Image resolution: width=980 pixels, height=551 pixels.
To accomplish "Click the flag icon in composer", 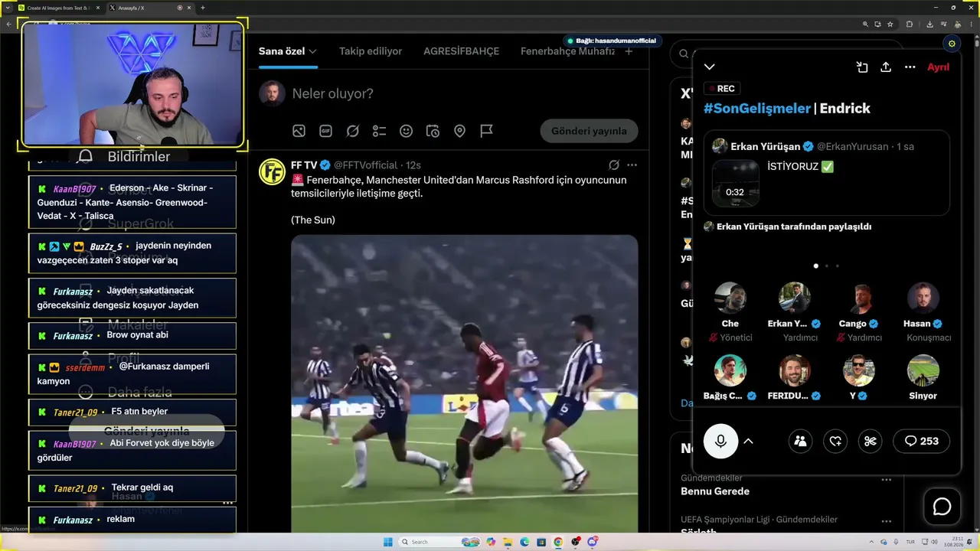I will pyautogui.click(x=486, y=131).
